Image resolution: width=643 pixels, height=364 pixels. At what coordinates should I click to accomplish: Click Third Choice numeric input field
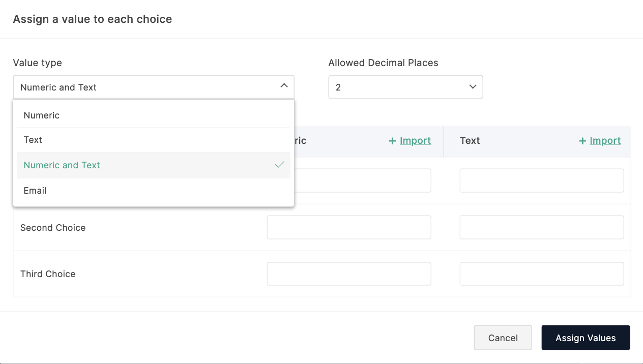[x=349, y=274]
